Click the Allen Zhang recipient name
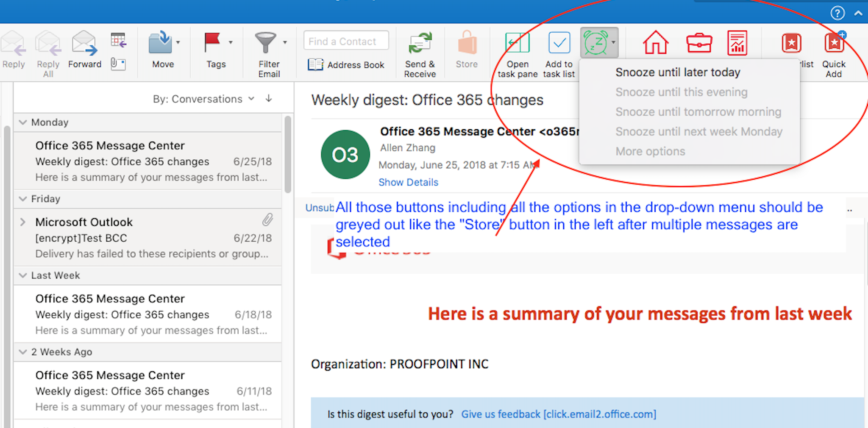Image resolution: width=868 pixels, height=428 pixels. (407, 148)
